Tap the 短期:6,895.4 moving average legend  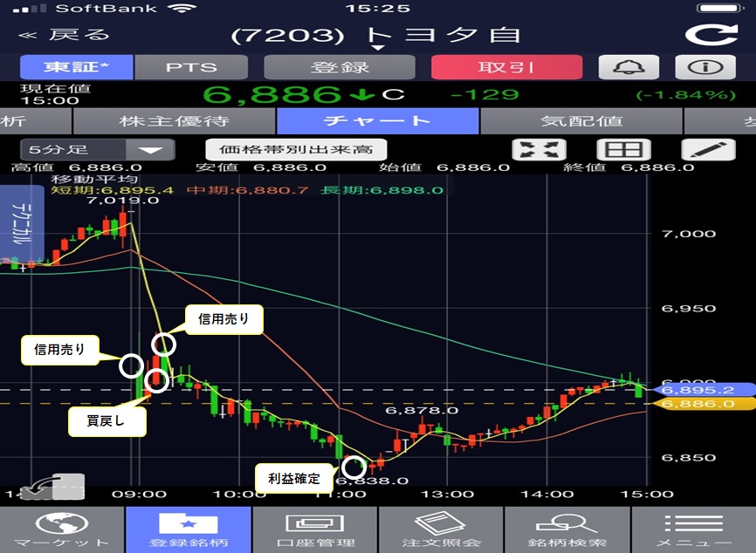pyautogui.click(x=113, y=190)
